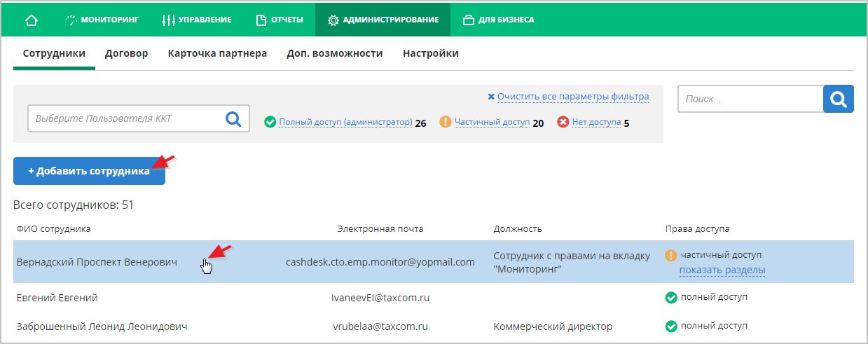868x344 pixels.
Task: Filter by Частичный доступ link
Action: tap(492, 123)
